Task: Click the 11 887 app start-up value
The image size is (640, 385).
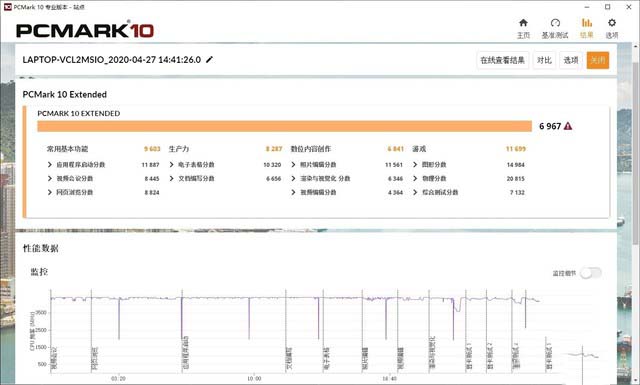Action: click(x=150, y=165)
